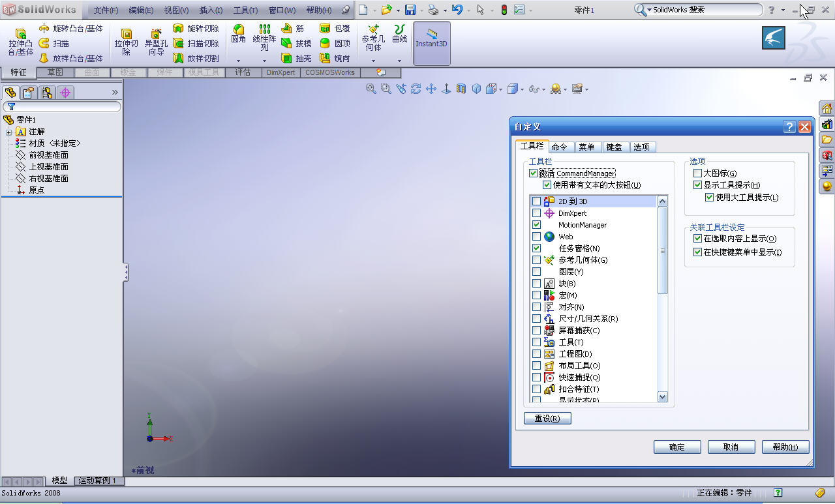Uncheck the 任务窗格 toolbar checkbox
Viewport: 835px width, 504px height.
click(536, 248)
